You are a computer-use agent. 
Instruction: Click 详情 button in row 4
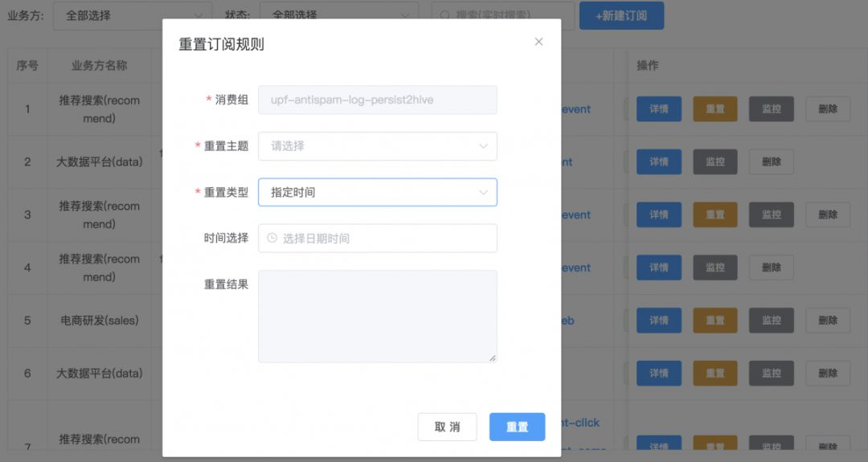pos(659,268)
